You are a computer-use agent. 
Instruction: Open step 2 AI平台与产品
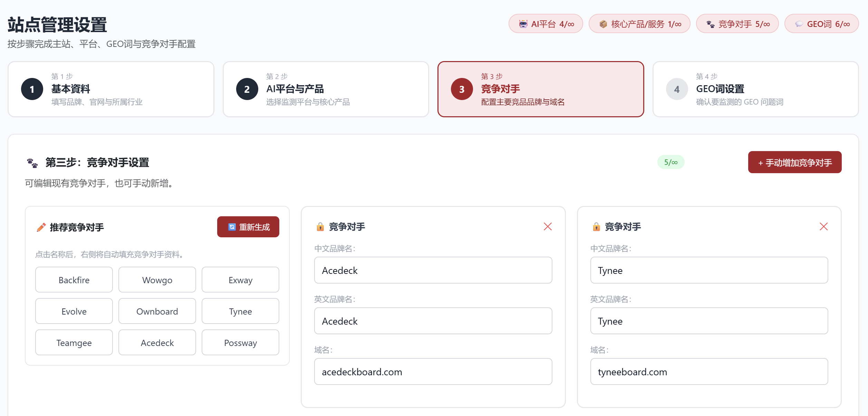coord(326,89)
